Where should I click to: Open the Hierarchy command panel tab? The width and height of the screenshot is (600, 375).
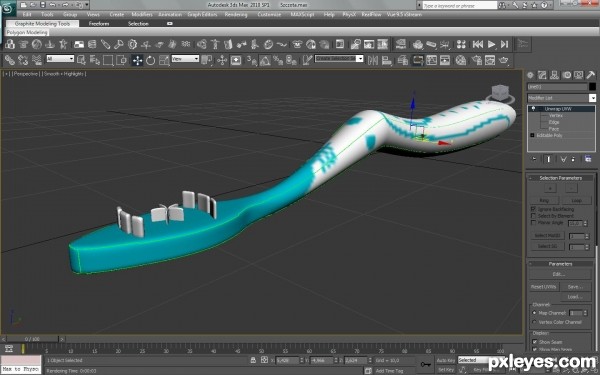(x=554, y=75)
